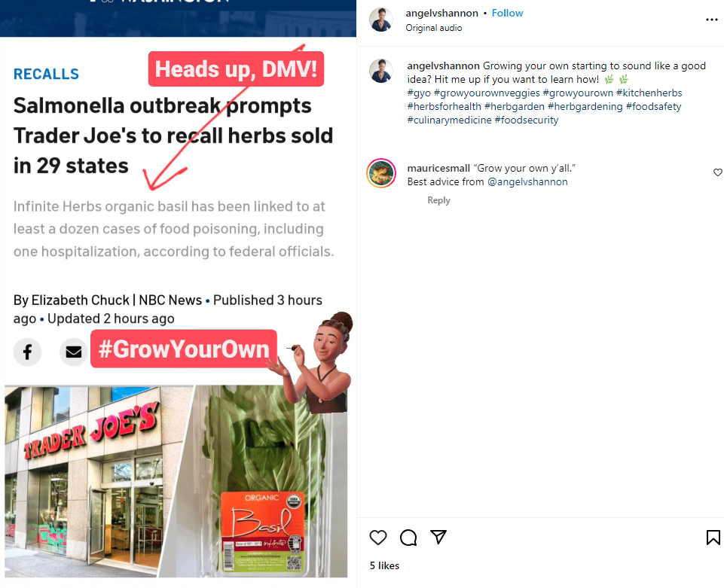View the 5 likes list

point(384,566)
